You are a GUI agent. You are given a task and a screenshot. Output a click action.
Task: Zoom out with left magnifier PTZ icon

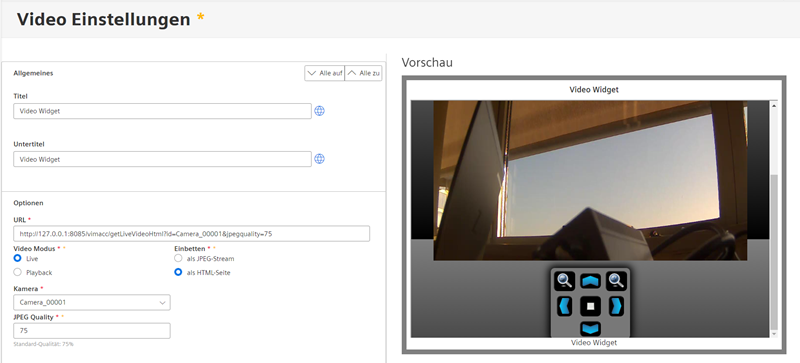click(x=564, y=281)
